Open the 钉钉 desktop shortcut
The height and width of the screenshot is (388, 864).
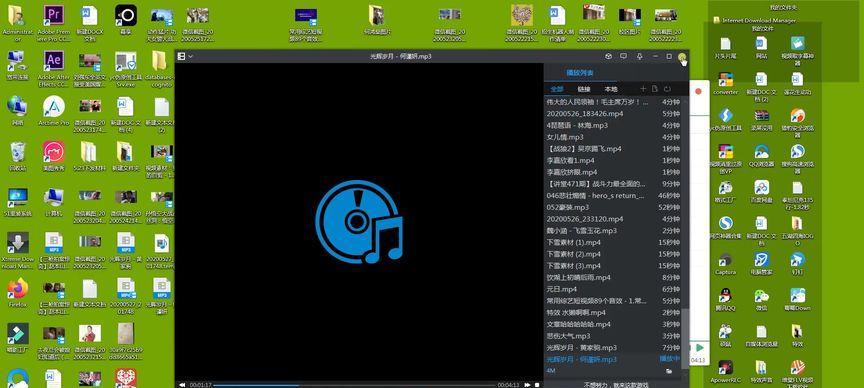[797, 263]
